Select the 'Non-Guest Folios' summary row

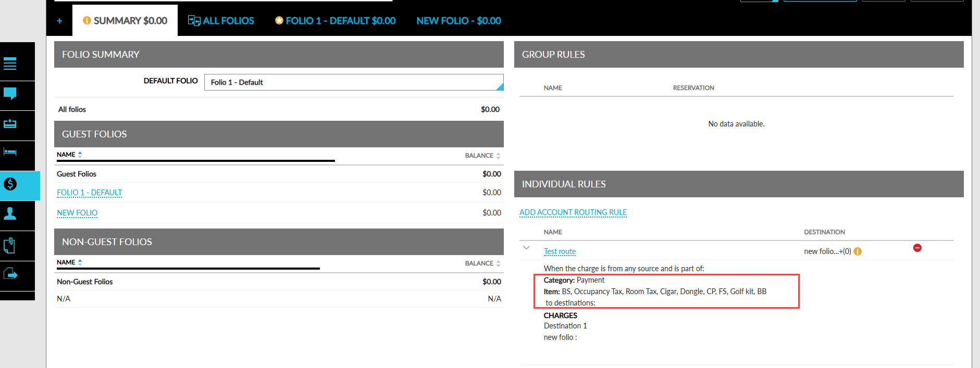[279, 282]
